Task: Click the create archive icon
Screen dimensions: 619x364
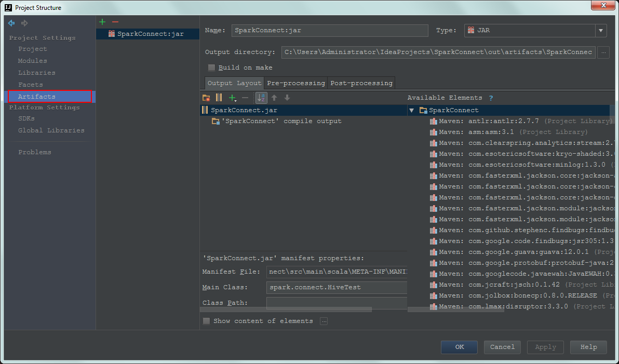Action: point(219,98)
